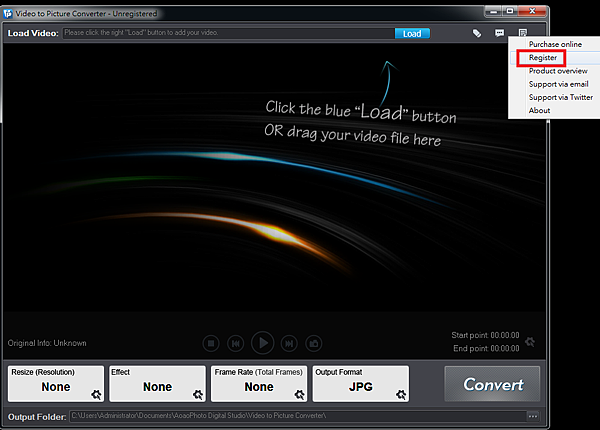This screenshot has width=600, height=430.
Task: Click the output folder browse ellipsis button
Action: coord(533,416)
